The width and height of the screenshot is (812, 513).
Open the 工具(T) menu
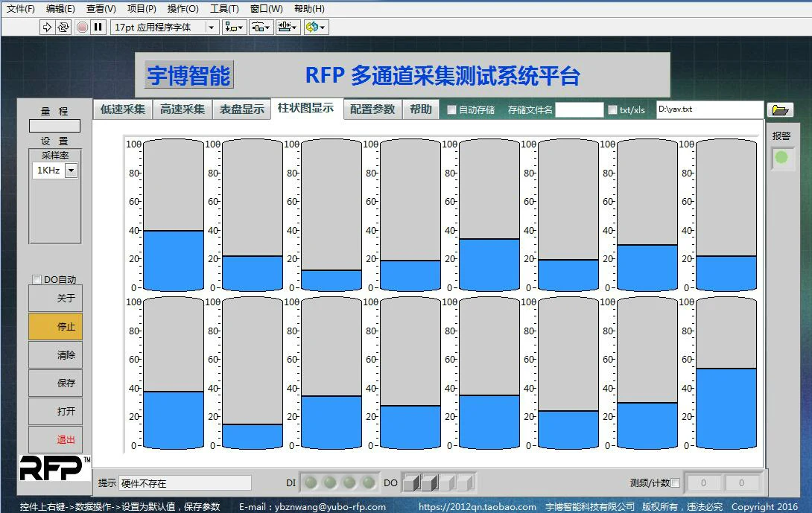224,9
